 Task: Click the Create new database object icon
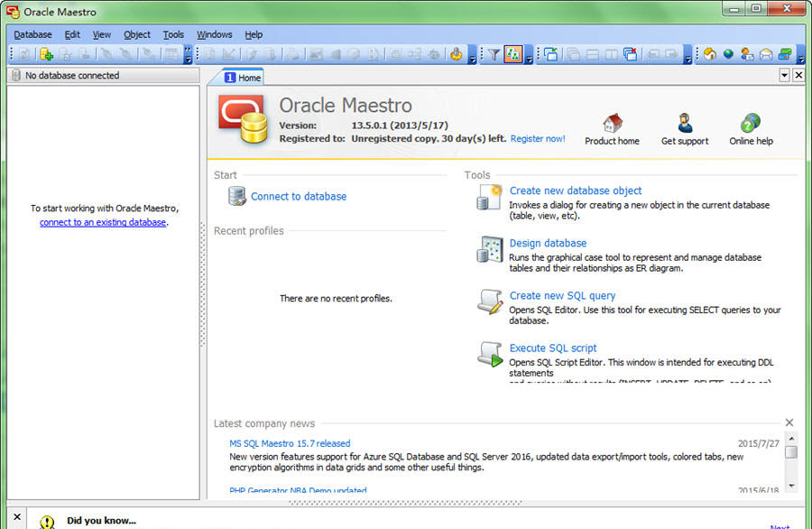pos(489,198)
